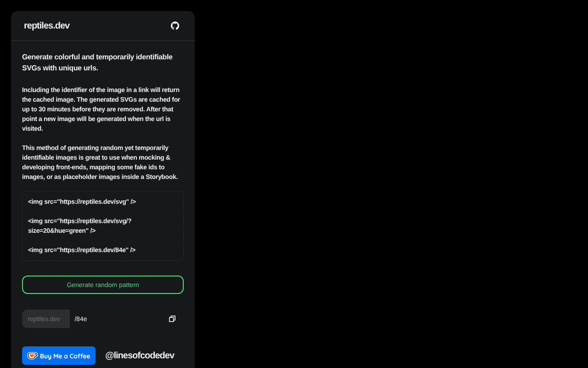Visit the @linesofcodedev profile link
The width and height of the screenshot is (588, 368).
click(140, 355)
